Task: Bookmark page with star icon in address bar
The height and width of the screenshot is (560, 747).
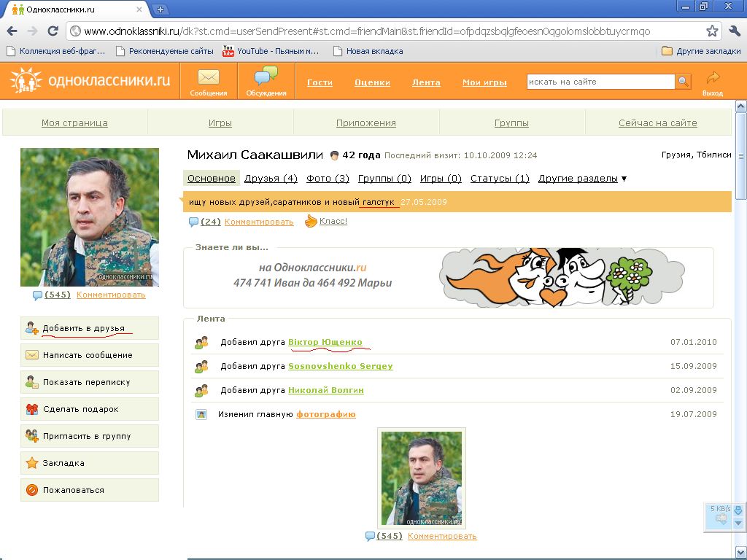Action: click(712, 31)
